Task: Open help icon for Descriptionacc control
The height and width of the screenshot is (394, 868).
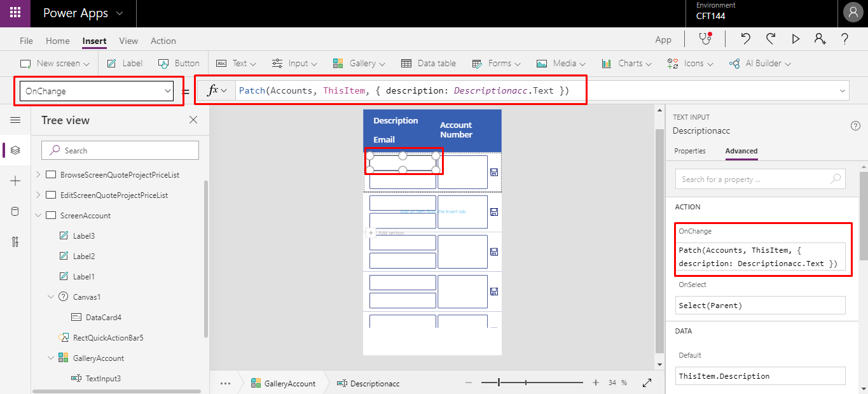Action: pyautogui.click(x=855, y=125)
